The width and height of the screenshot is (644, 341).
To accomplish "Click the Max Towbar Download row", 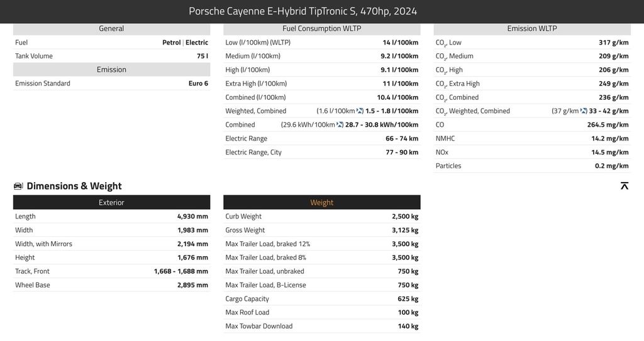I will [x=321, y=327].
